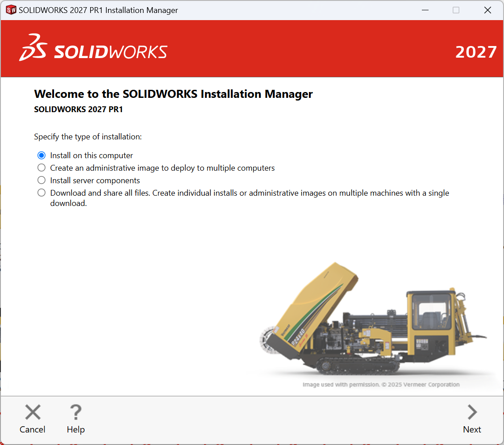Click the Cancel X icon
504x445 pixels.
coord(33,412)
